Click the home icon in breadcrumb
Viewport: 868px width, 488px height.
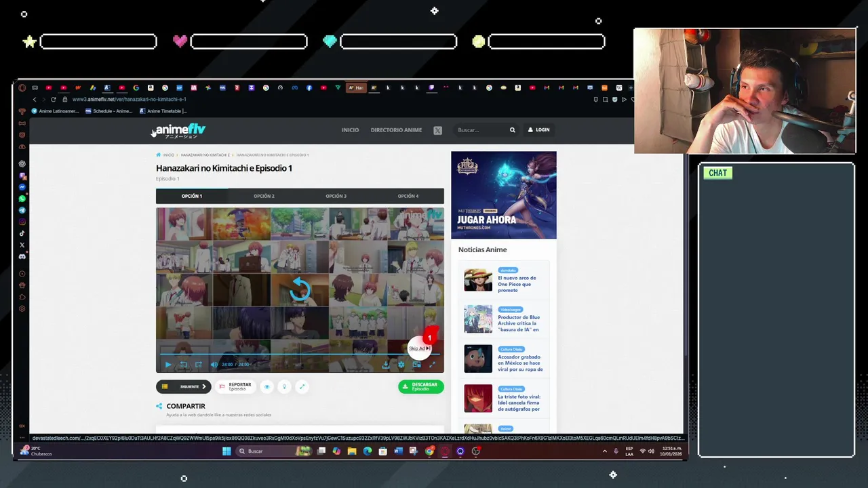159,155
